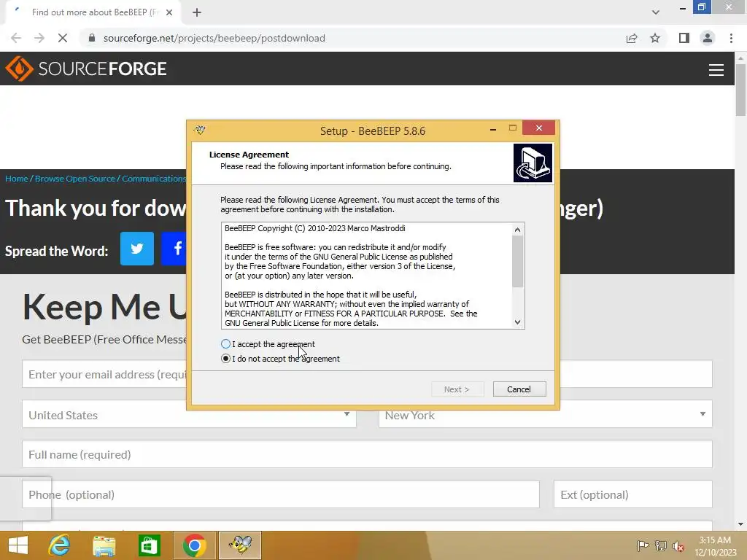Viewport: 747px width, 560px height.
Task: Open the New York state dropdown
Action: point(546,415)
